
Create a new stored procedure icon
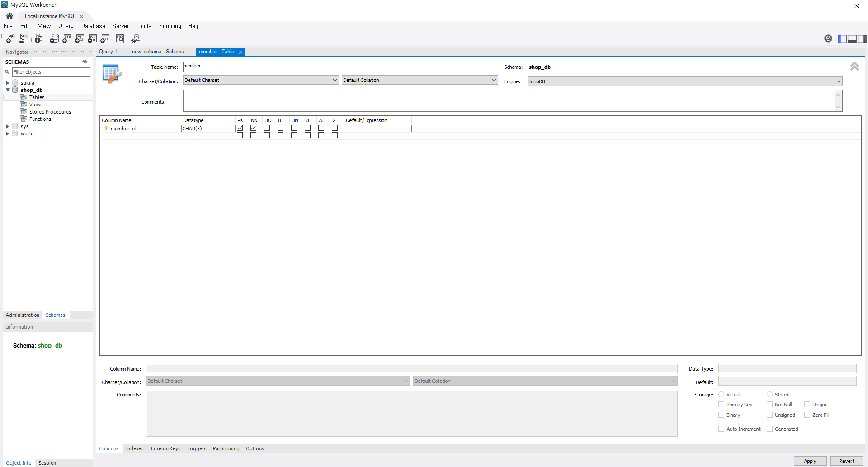pos(92,39)
